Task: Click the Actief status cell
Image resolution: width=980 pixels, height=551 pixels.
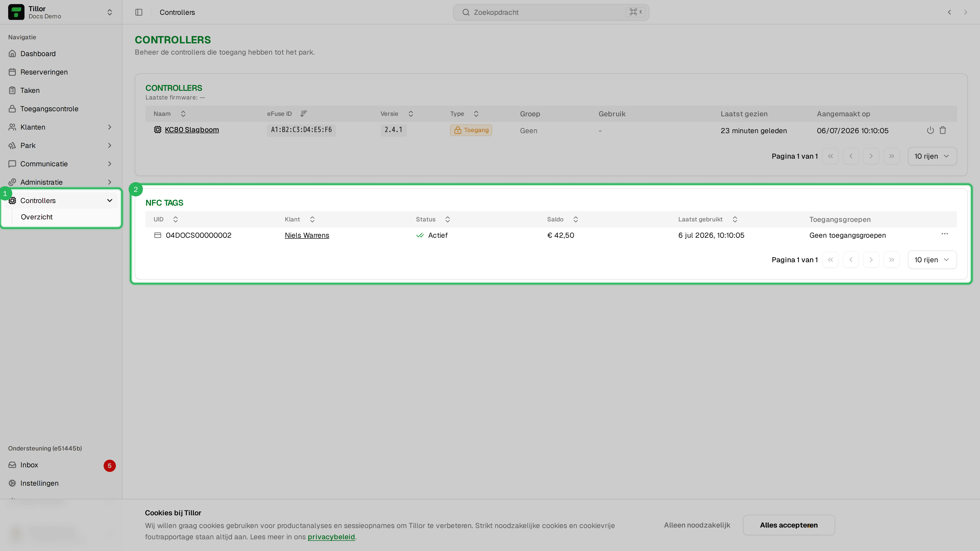Action: (x=432, y=235)
